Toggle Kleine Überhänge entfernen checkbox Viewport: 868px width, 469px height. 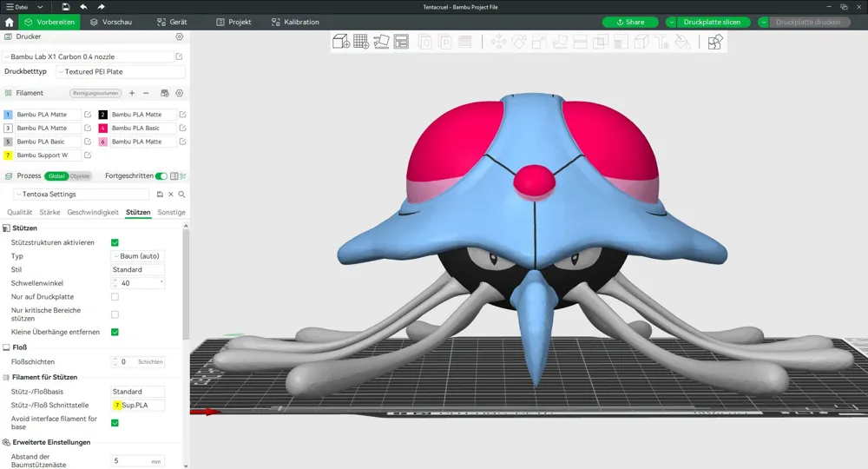coord(115,333)
